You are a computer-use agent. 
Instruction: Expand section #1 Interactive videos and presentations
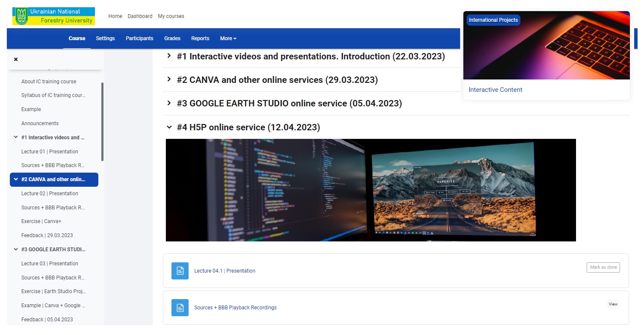pos(169,56)
